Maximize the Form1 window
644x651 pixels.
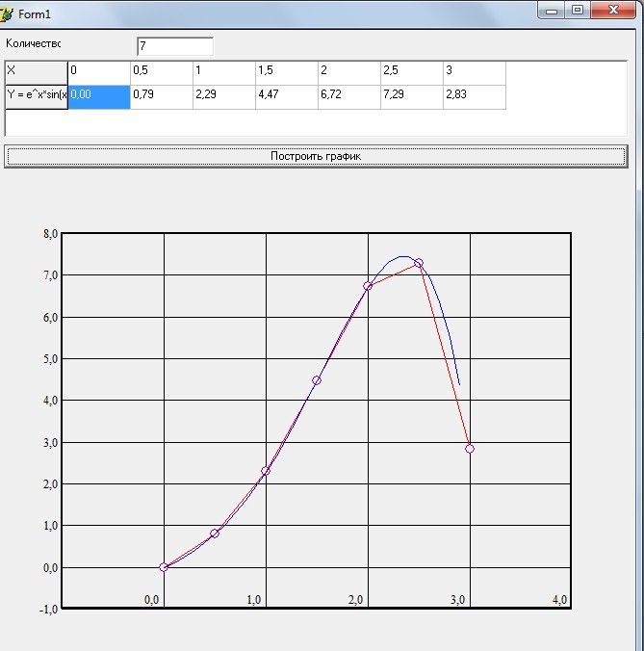pyautogui.click(x=578, y=11)
